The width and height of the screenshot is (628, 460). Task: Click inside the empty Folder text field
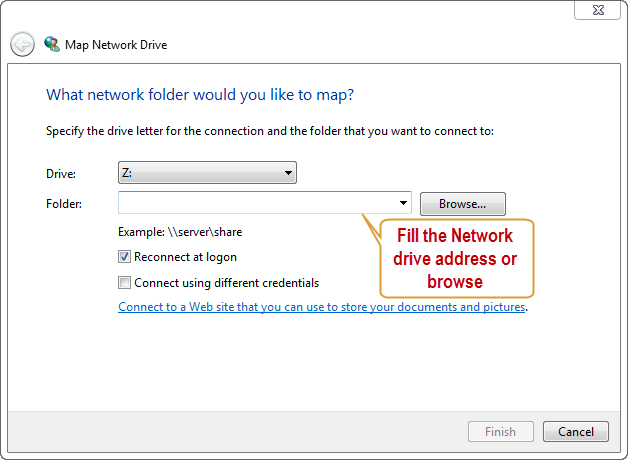[257, 203]
